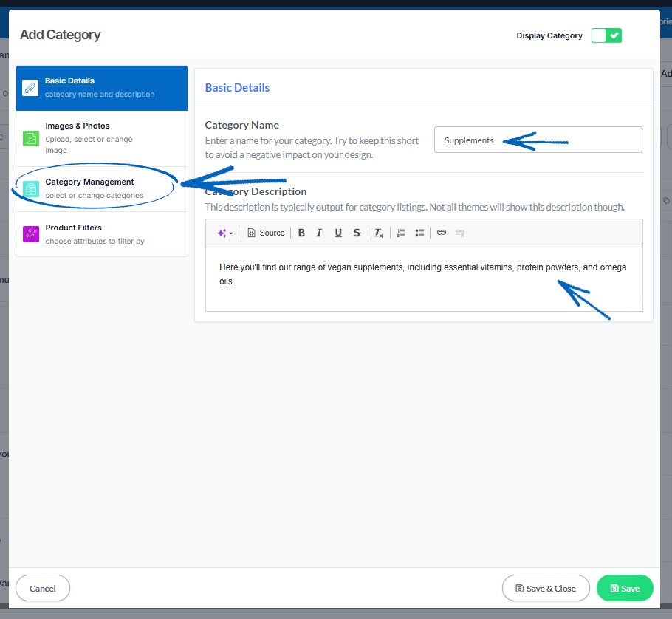Open the Images & Photos tab
672x619 pixels.
click(x=102, y=138)
